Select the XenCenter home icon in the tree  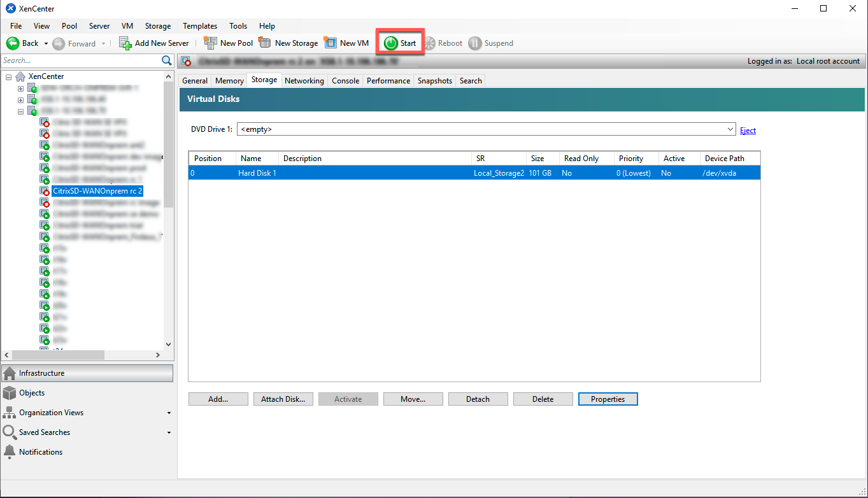click(20, 76)
